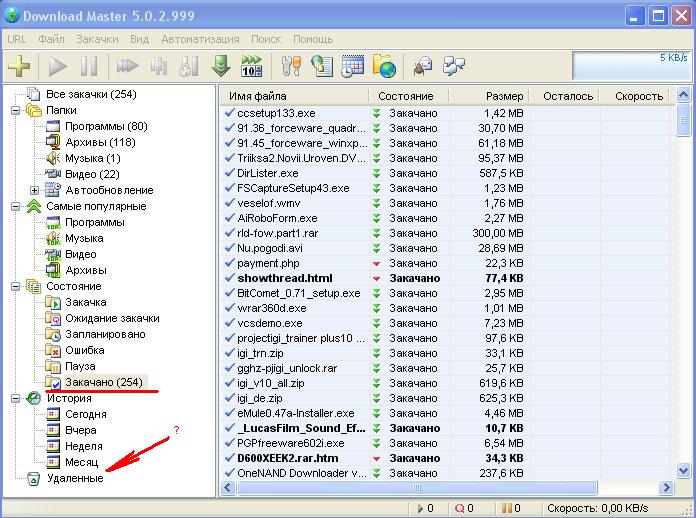Select file 'showthread.html' row
The height and width of the screenshot is (518, 696).
tap(447, 278)
